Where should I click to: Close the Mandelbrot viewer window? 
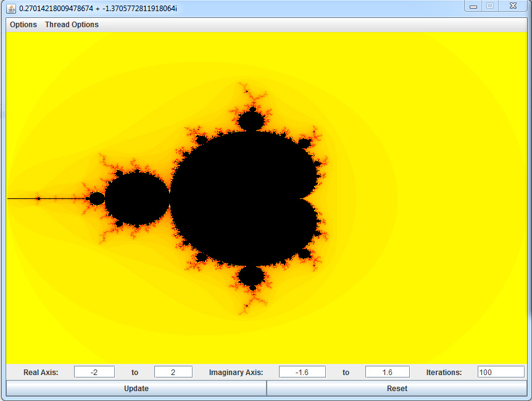(512, 6)
